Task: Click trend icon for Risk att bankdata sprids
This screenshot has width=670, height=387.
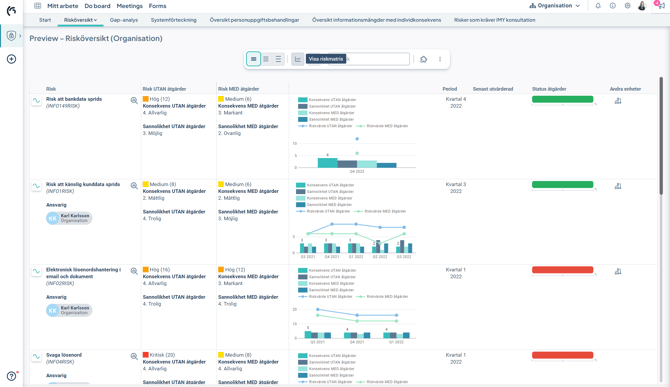Action: click(36, 101)
